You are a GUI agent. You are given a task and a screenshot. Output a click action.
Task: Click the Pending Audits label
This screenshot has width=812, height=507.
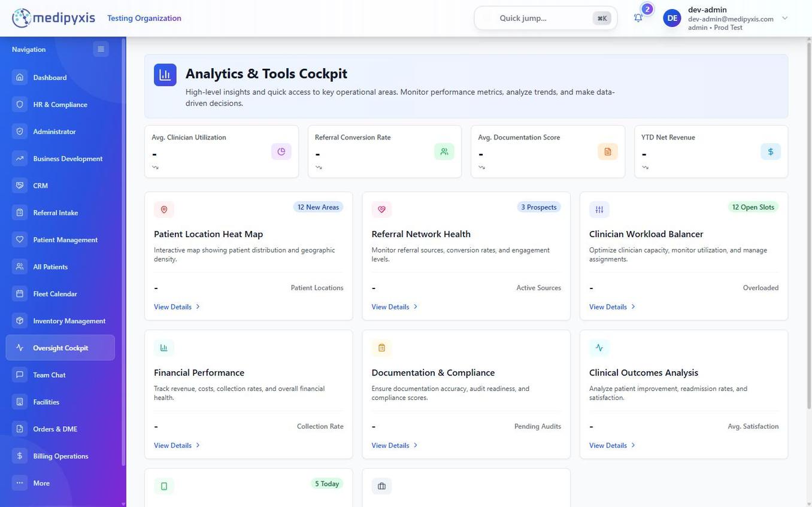(x=538, y=427)
